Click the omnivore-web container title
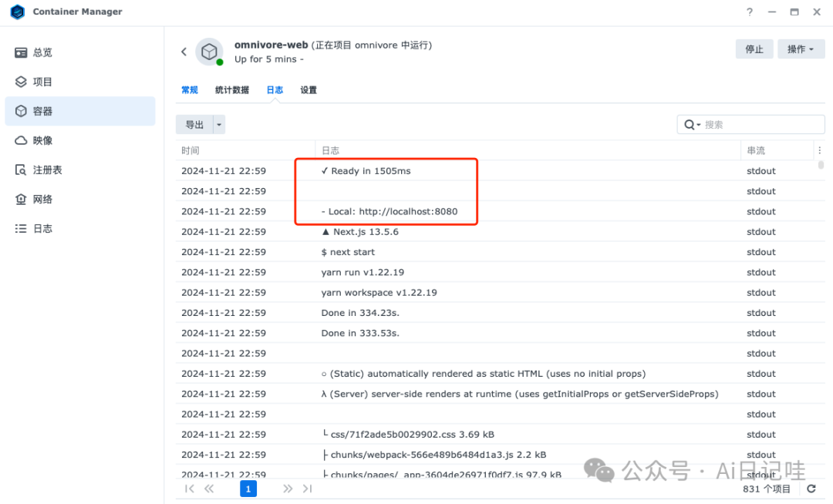 point(271,45)
